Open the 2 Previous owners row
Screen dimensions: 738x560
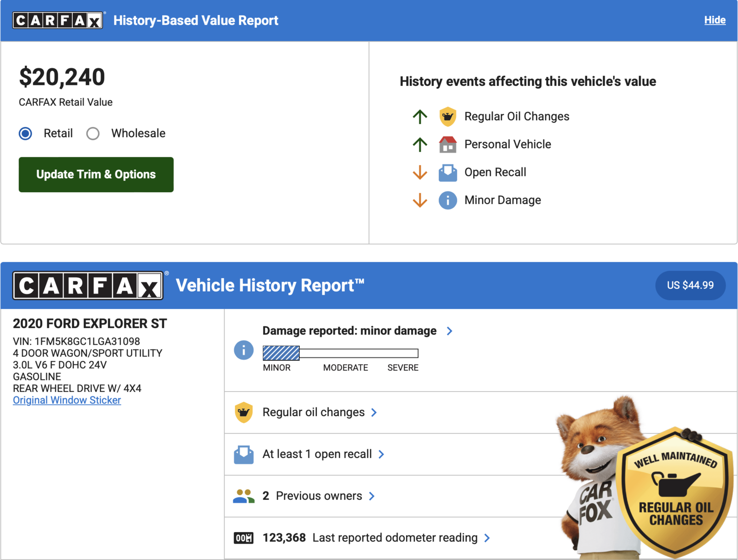click(x=319, y=496)
